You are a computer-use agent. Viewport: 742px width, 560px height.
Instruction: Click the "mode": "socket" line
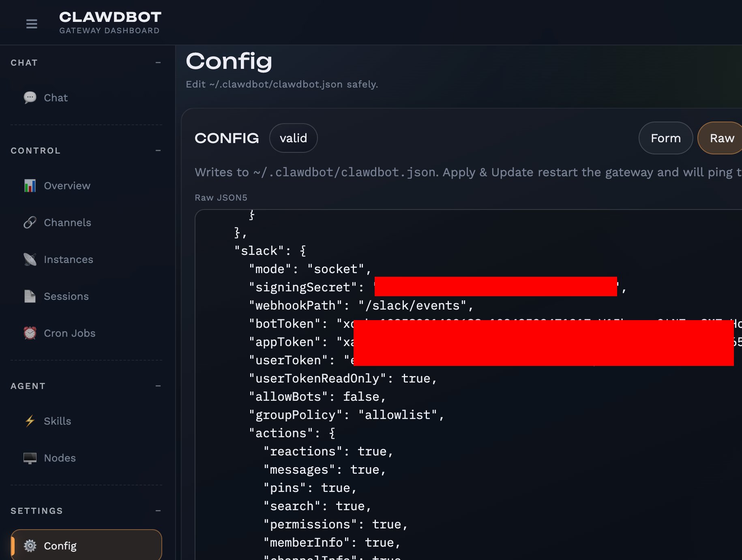point(310,269)
